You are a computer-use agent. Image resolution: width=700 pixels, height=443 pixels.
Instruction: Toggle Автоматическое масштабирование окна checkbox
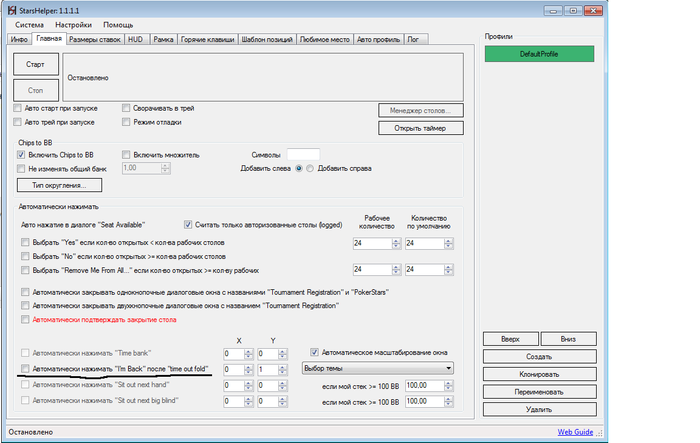(315, 352)
